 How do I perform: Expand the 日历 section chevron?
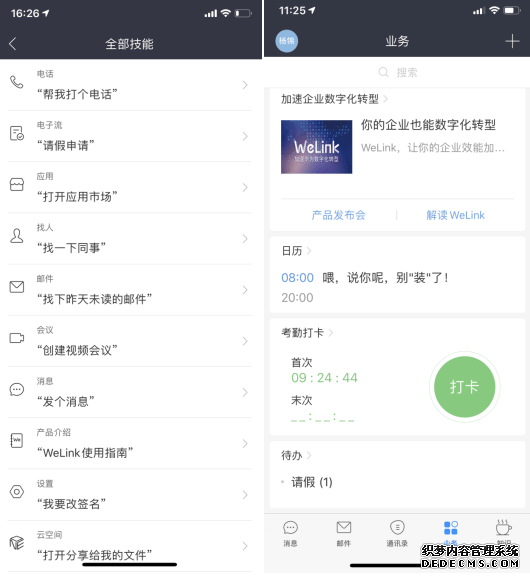coord(309,251)
